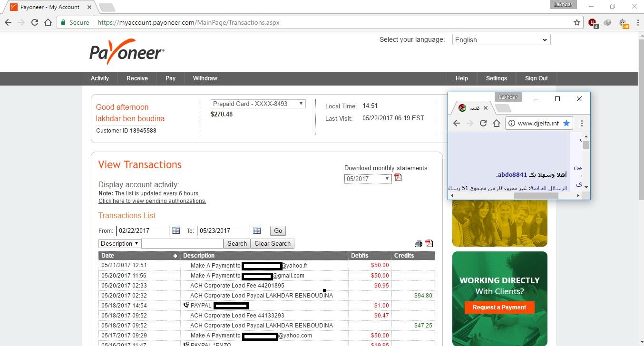Export transactions list as PDF
The image size is (644, 346).
[429, 243]
